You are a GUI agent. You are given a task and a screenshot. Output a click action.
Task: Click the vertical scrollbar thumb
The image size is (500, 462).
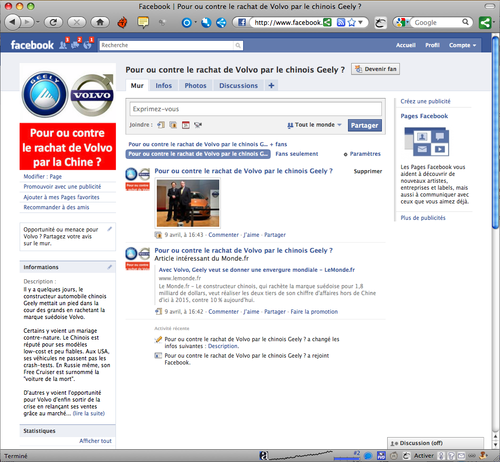pos(495,133)
